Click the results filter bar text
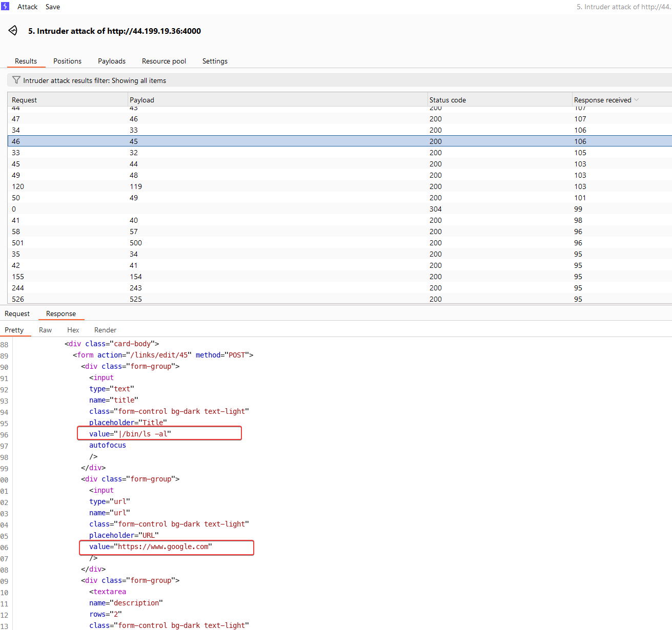672x630 pixels. pyautogui.click(x=95, y=80)
